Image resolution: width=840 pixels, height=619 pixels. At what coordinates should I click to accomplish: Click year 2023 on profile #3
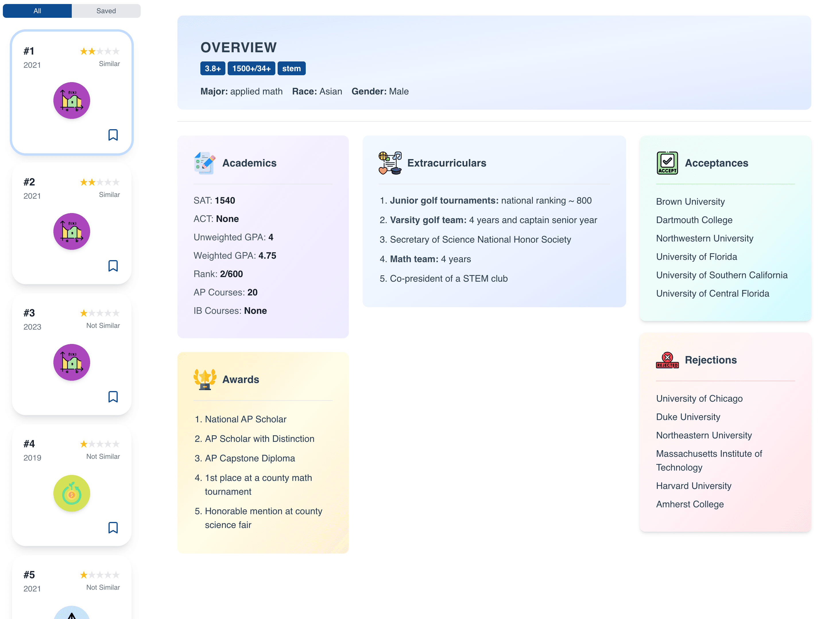pyautogui.click(x=32, y=327)
